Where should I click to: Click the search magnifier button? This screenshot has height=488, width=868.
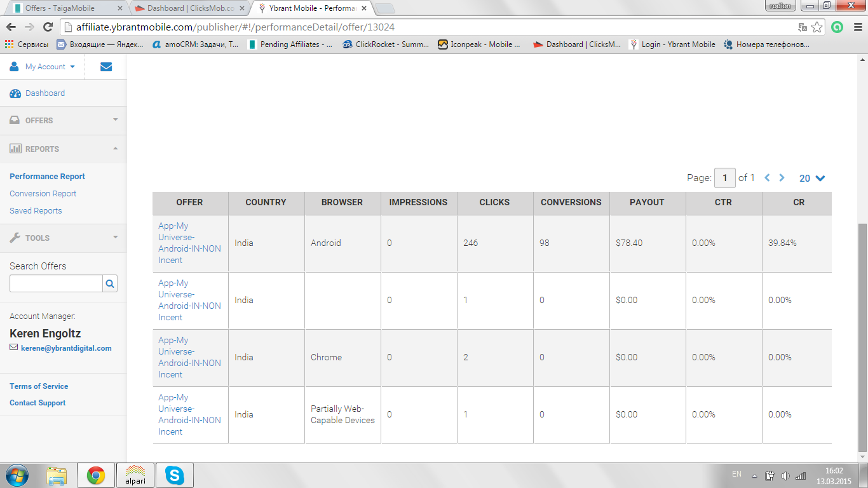click(x=110, y=283)
